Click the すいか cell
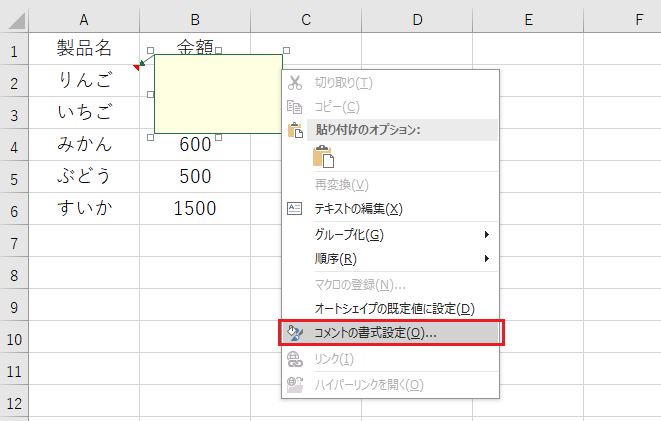This screenshot has width=661, height=421. pyautogui.click(x=84, y=209)
